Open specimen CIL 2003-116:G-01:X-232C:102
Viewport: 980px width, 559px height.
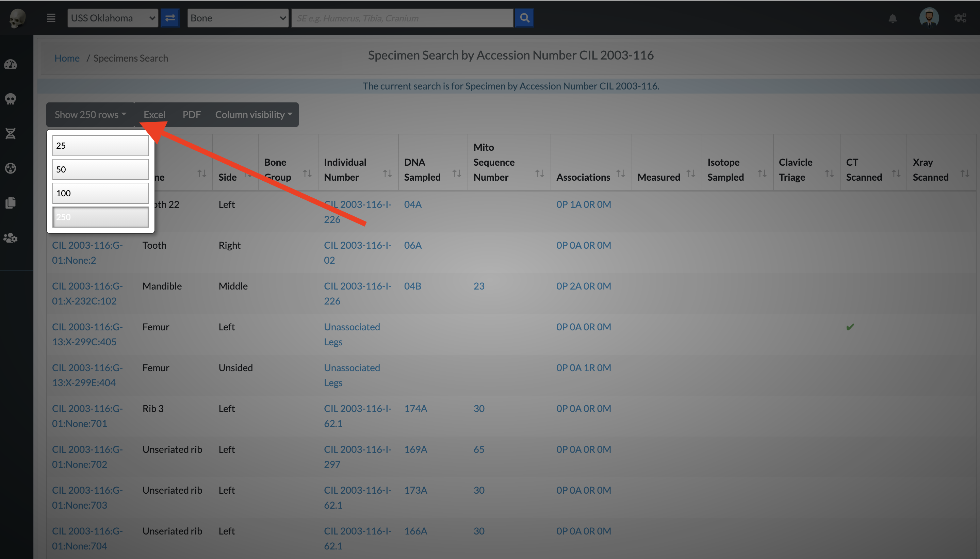pos(87,293)
